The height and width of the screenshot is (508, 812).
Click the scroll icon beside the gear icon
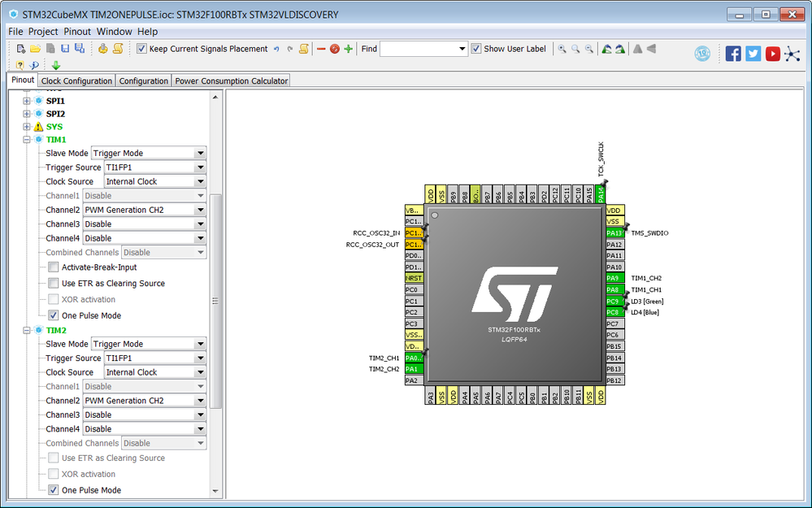118,49
